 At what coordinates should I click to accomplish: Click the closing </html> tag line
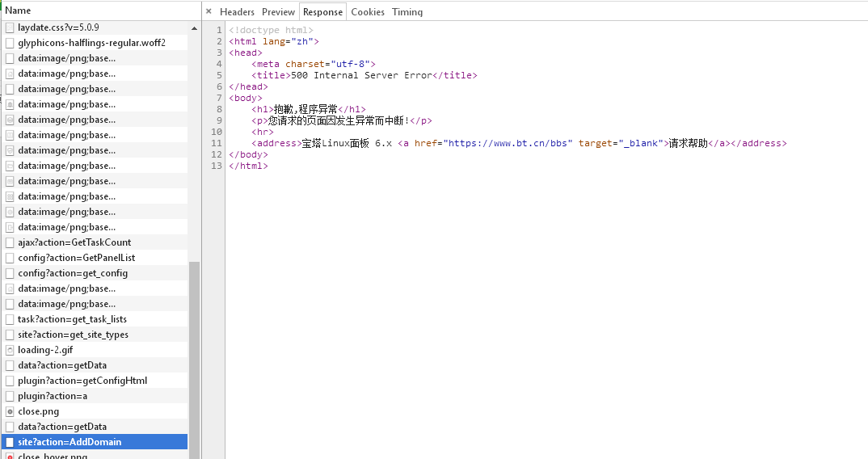(x=249, y=166)
